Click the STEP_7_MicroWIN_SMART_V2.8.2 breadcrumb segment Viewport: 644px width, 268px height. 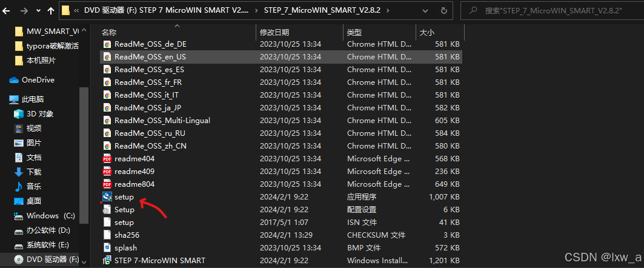point(322,11)
